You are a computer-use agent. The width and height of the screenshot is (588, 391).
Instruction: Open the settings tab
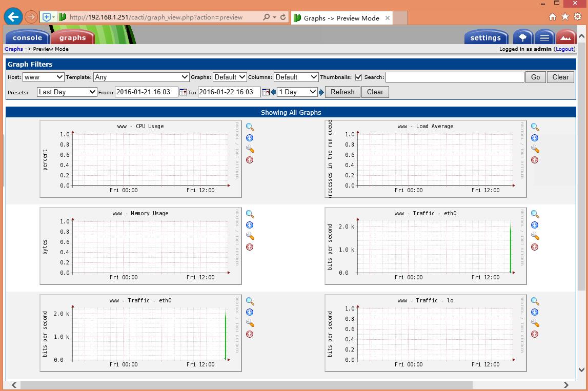pyautogui.click(x=485, y=37)
